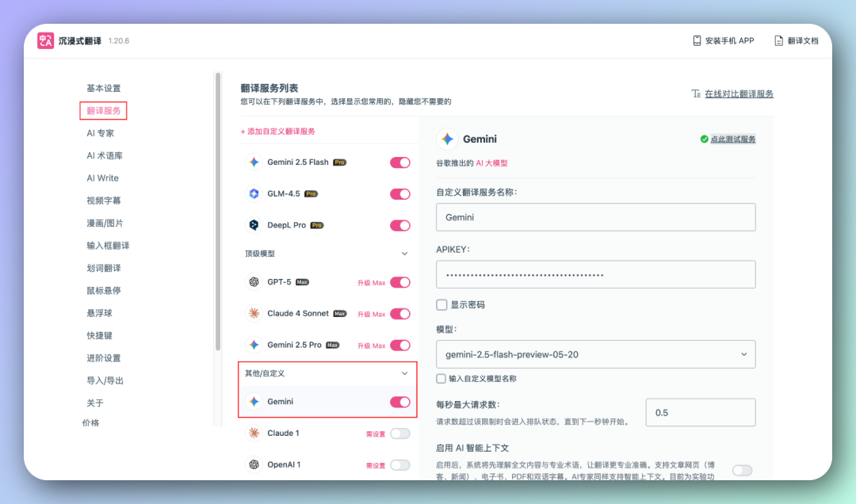
Task: Open 导入/导出 in the sidebar
Action: tap(105, 380)
